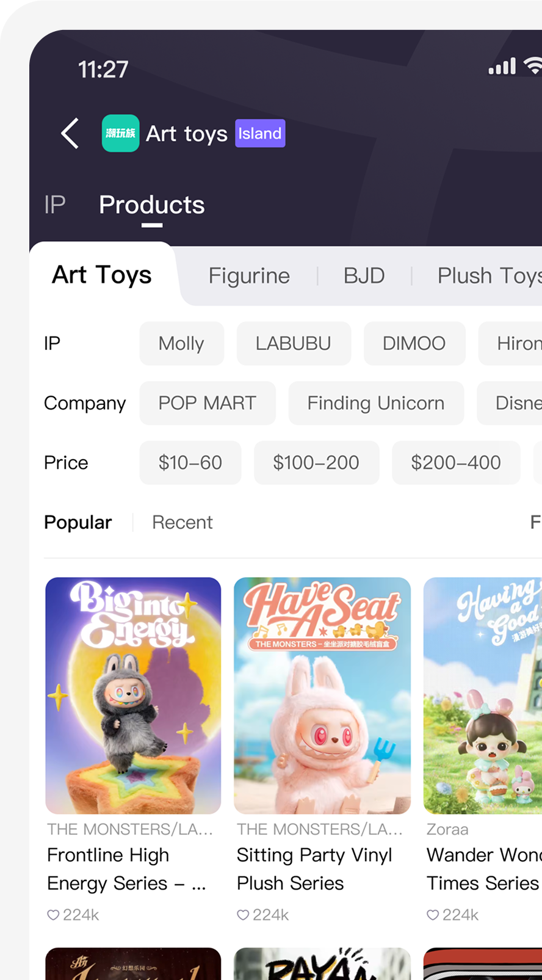Open the Figurine category tab

(249, 275)
